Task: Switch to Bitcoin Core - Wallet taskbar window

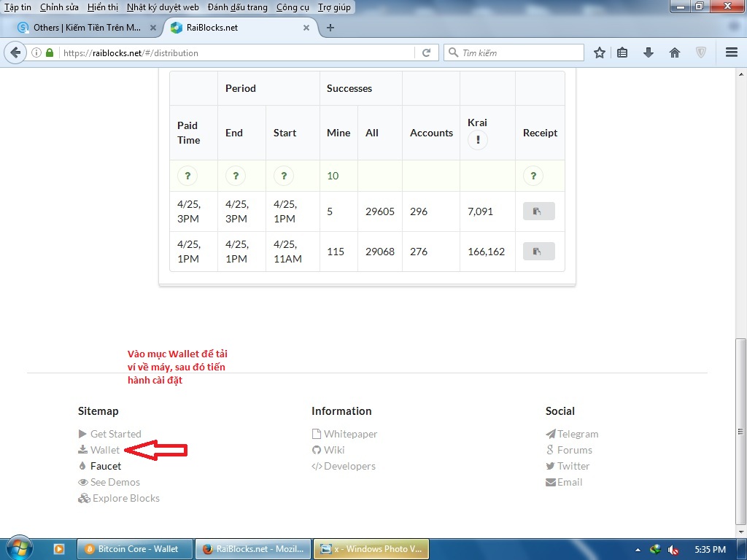Action: click(135, 549)
